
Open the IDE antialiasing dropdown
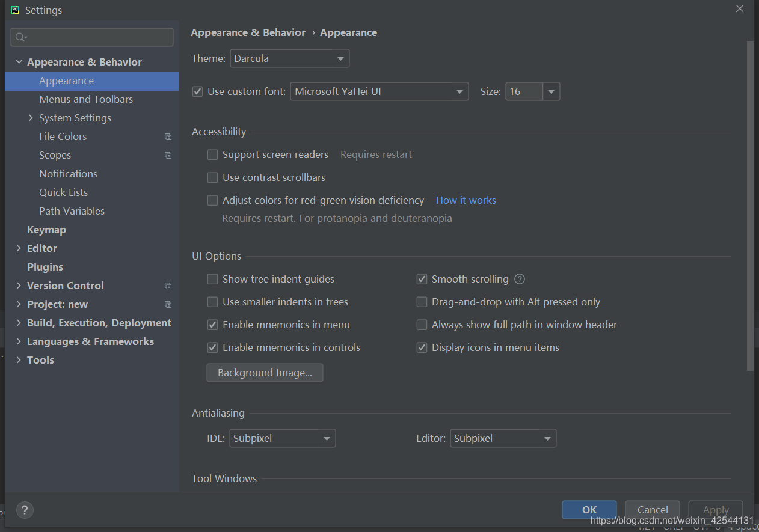[x=283, y=438]
